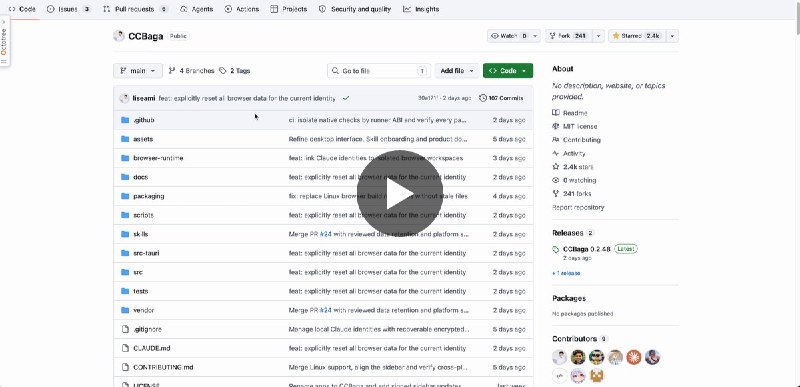800x387 pixels.
Task: Open the MIT license link
Action: pos(574,126)
